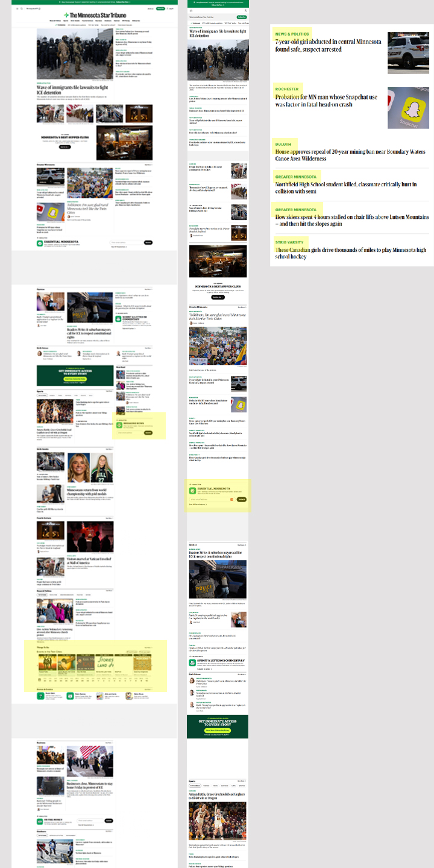Screen dimensions: 434x868
Task: Click the email address field in the mobile newsletter signup
Action: coord(210,499)
